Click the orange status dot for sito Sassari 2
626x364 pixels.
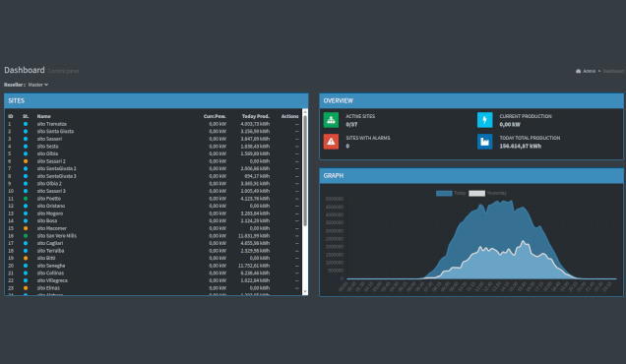click(26, 161)
